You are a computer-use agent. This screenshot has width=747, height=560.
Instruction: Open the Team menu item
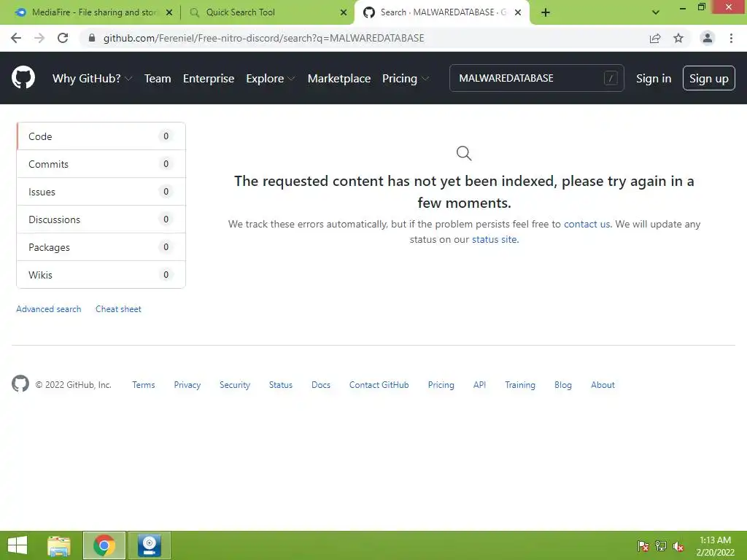pos(158,78)
